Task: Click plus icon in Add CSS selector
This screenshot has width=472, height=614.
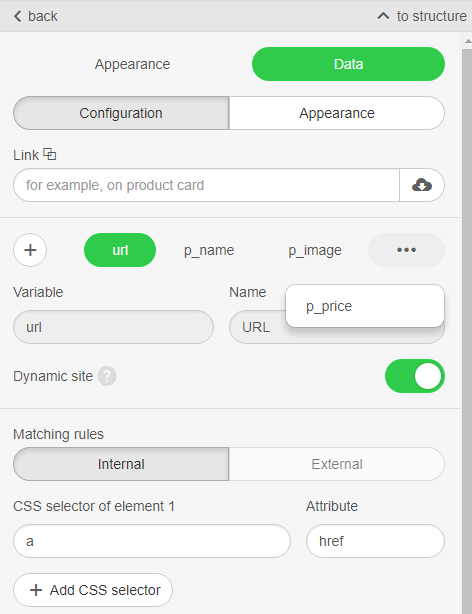Action: pyautogui.click(x=36, y=590)
